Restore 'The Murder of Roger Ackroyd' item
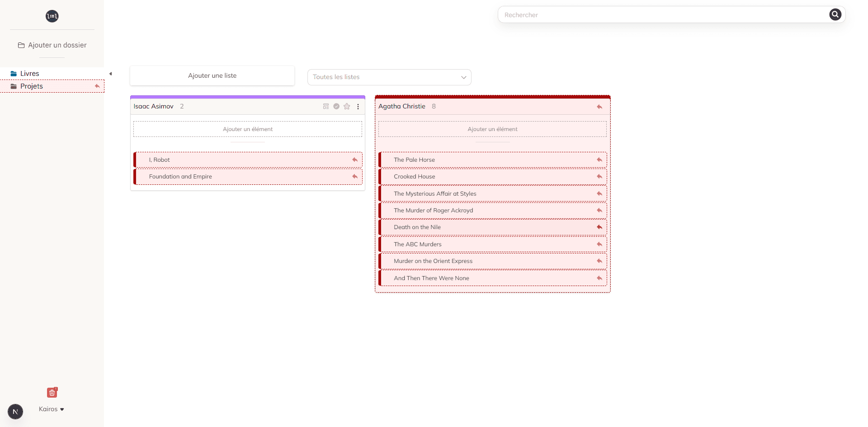 (x=599, y=211)
